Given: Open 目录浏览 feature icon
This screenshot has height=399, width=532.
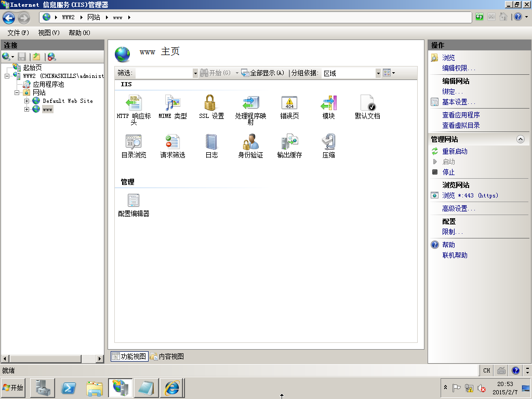Looking at the screenshot, I should (x=134, y=142).
